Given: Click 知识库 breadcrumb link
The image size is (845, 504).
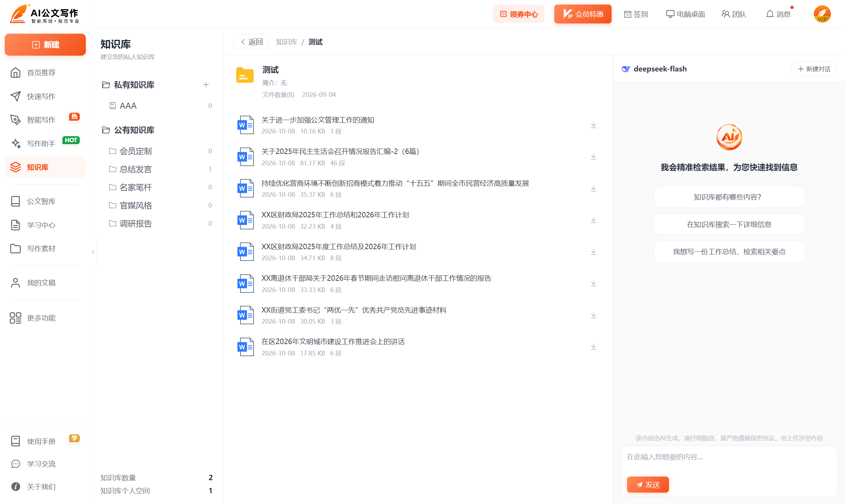Looking at the screenshot, I should (286, 42).
